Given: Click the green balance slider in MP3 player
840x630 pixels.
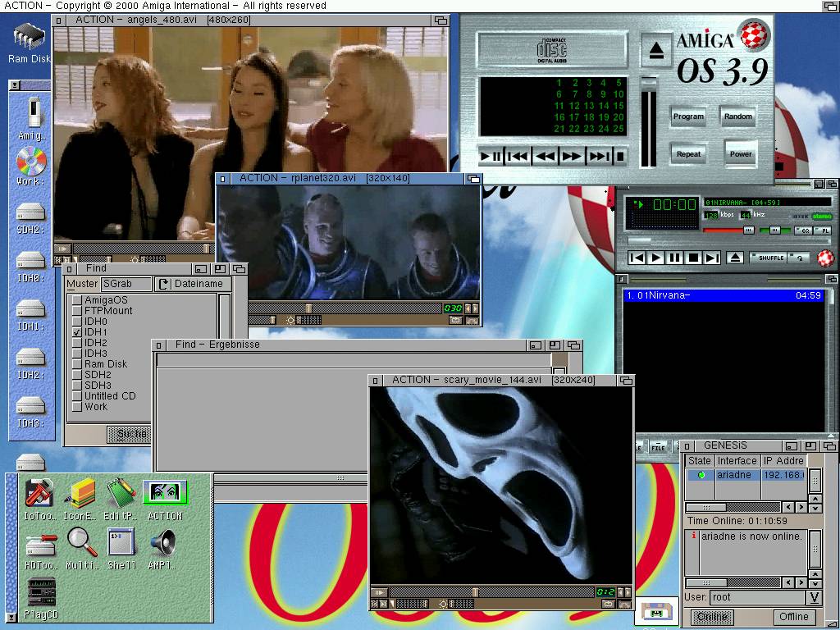Looking at the screenshot, I should coord(775,231).
